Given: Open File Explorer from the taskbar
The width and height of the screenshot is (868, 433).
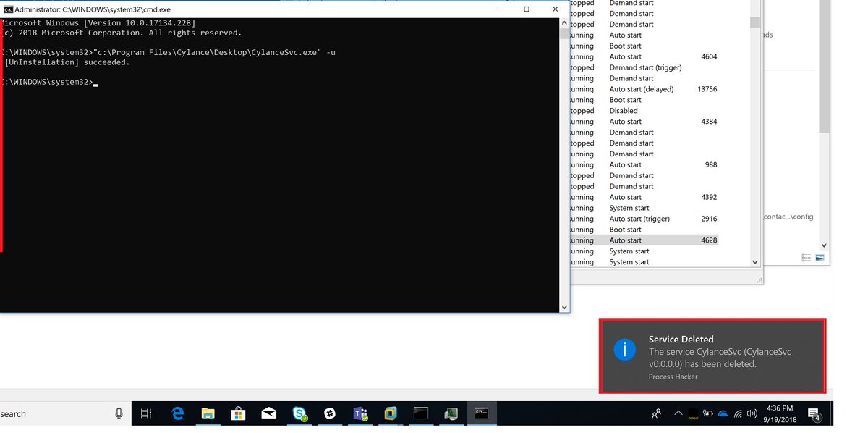Looking at the screenshot, I should (x=208, y=413).
